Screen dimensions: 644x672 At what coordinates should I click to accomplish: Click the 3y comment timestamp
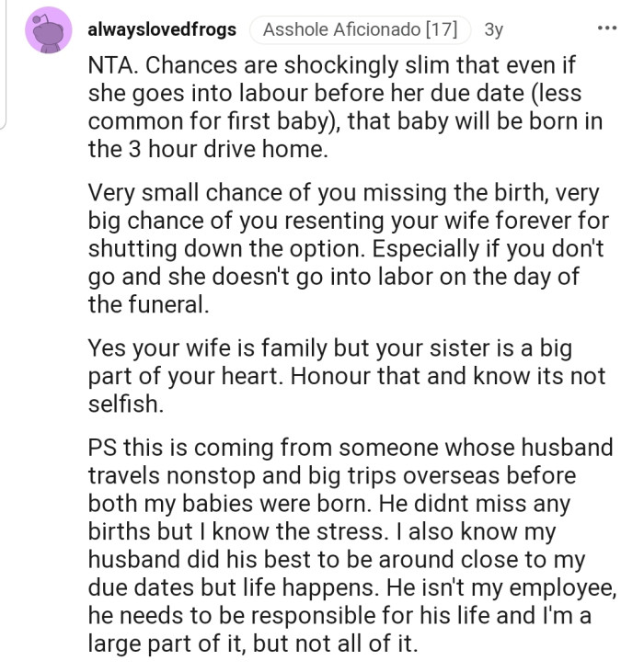point(493,29)
